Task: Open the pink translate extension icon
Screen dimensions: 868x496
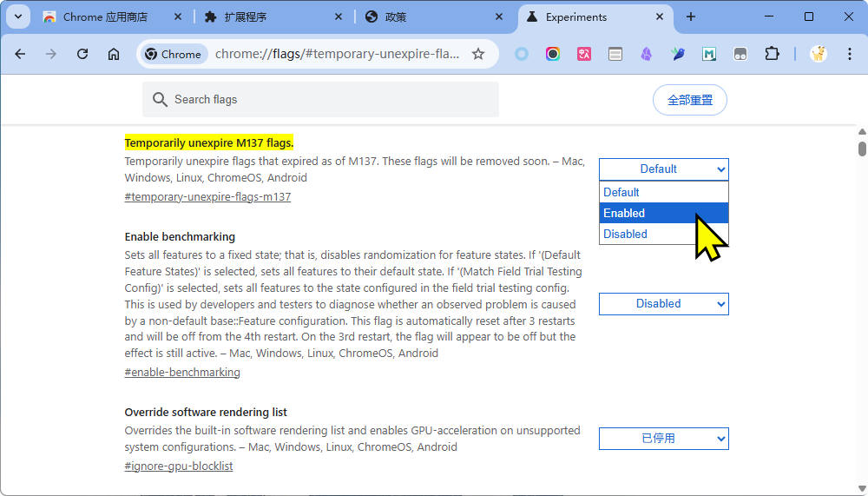Action: coord(584,54)
